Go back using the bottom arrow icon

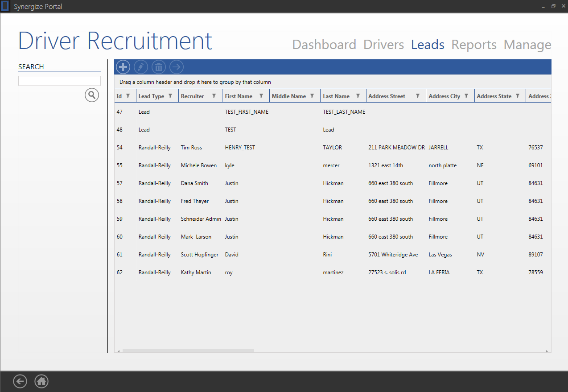click(20, 381)
